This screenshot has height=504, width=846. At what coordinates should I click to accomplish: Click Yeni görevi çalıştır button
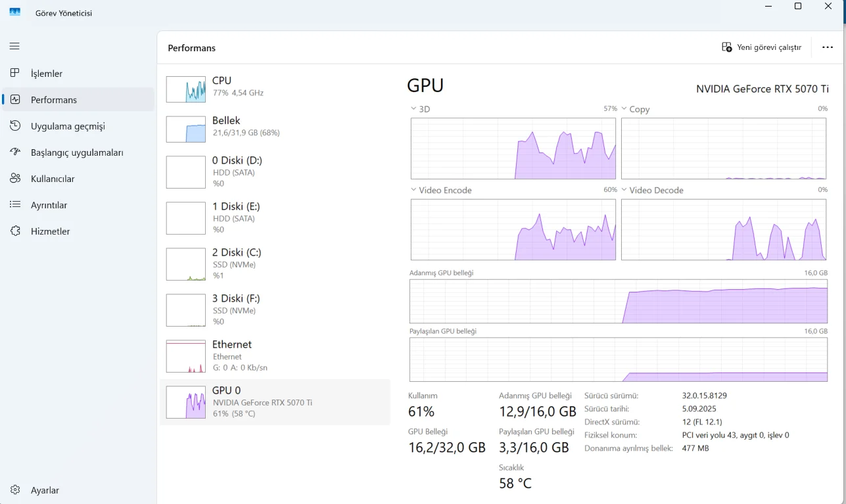click(761, 47)
